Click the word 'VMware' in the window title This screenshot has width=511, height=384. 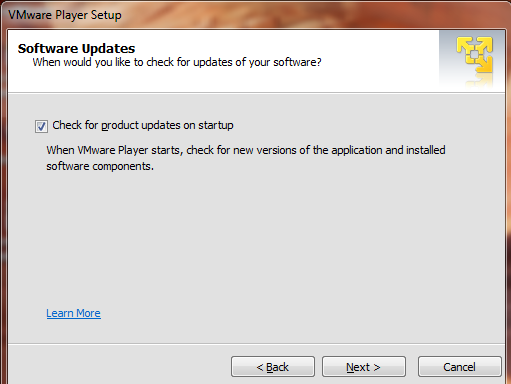click(30, 15)
